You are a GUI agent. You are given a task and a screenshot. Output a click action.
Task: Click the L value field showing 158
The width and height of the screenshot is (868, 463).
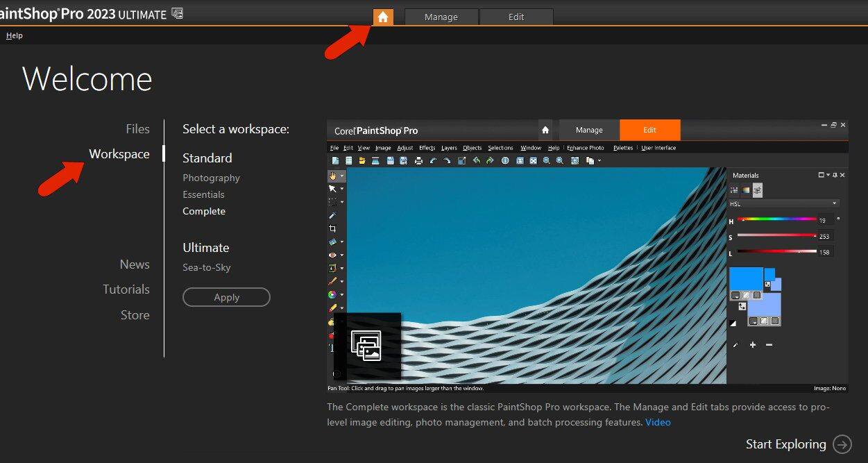[826, 252]
